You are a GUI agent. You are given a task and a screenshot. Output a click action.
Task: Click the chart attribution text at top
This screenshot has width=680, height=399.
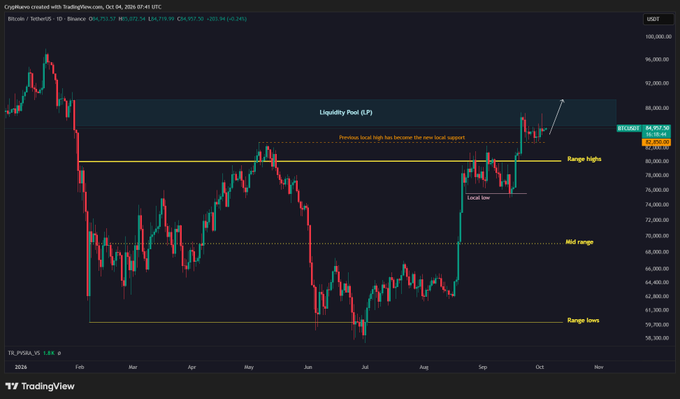coord(82,7)
